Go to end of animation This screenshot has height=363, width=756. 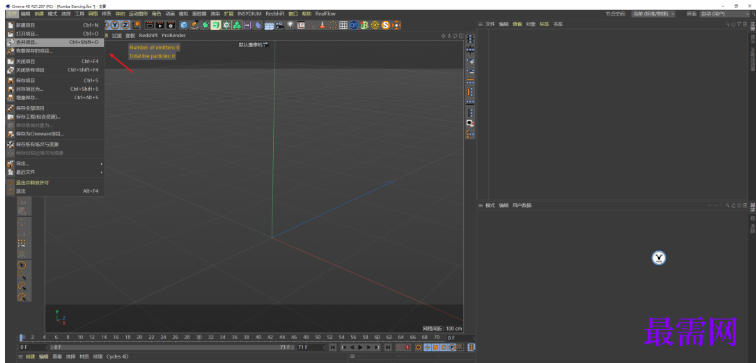pos(388,347)
